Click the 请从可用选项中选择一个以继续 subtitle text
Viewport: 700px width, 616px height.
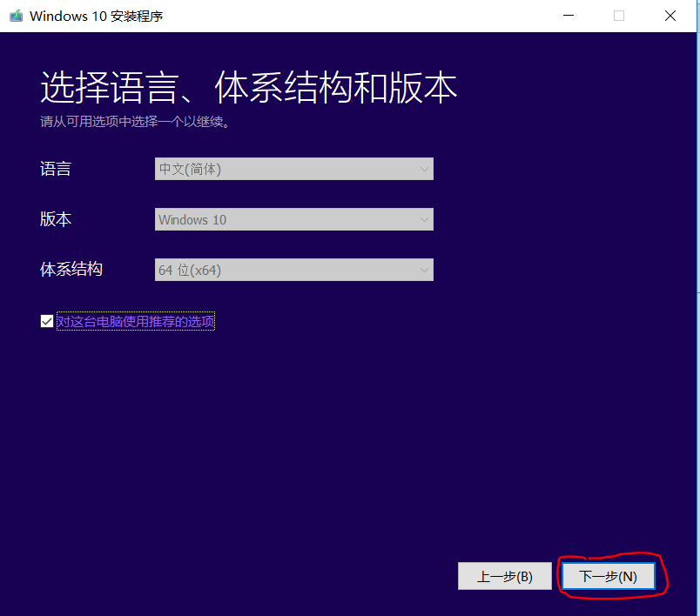point(135,121)
